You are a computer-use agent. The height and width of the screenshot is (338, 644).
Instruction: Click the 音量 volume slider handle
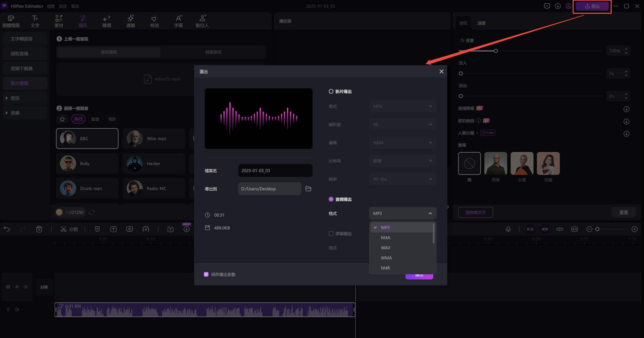tap(496, 51)
